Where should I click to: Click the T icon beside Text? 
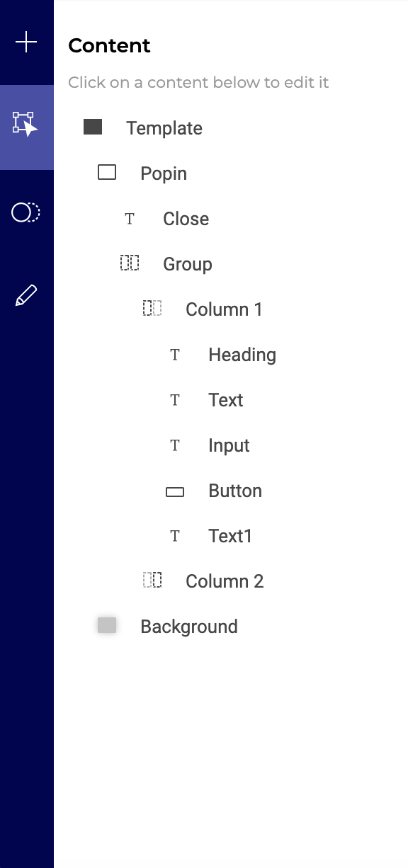(175, 400)
